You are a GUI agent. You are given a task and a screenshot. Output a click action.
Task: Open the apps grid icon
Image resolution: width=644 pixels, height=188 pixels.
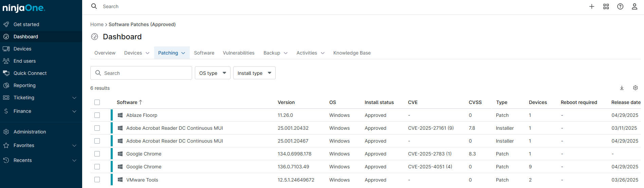coord(606,6)
